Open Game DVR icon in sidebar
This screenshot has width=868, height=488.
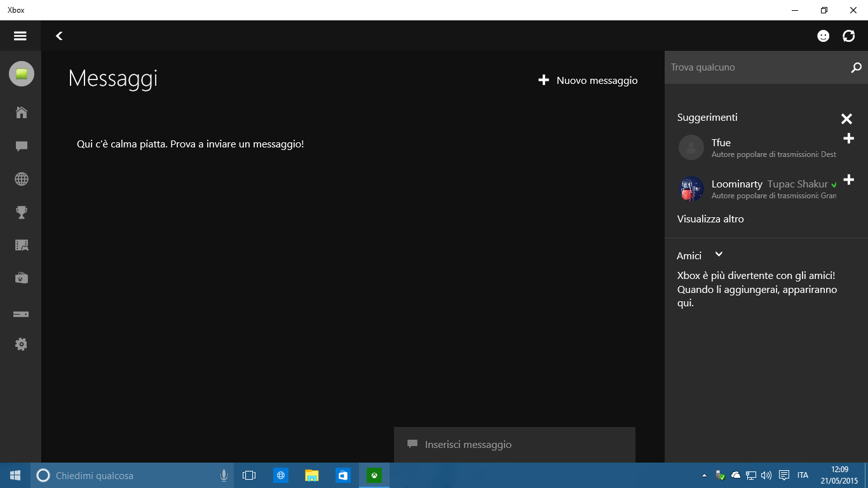(22, 245)
